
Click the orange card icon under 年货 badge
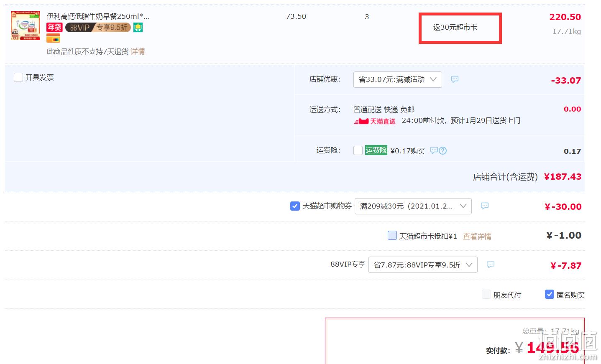click(x=53, y=38)
